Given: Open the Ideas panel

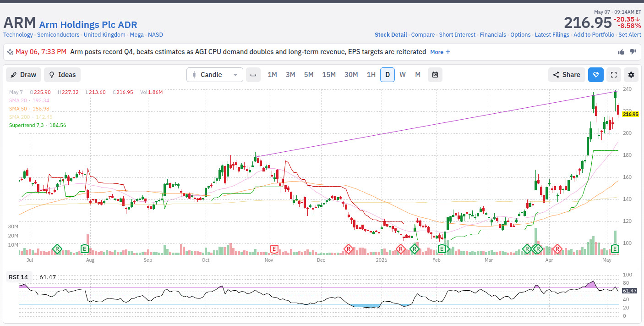Looking at the screenshot, I should pyautogui.click(x=62, y=75).
